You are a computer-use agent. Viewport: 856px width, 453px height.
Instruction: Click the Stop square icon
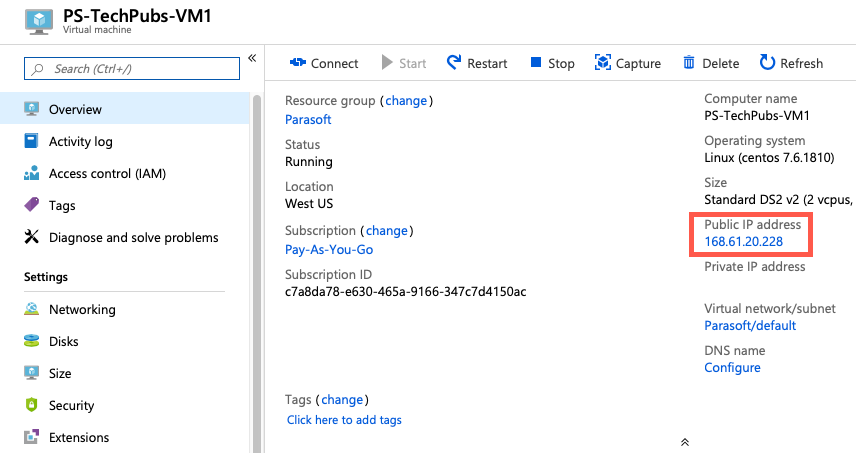click(536, 62)
